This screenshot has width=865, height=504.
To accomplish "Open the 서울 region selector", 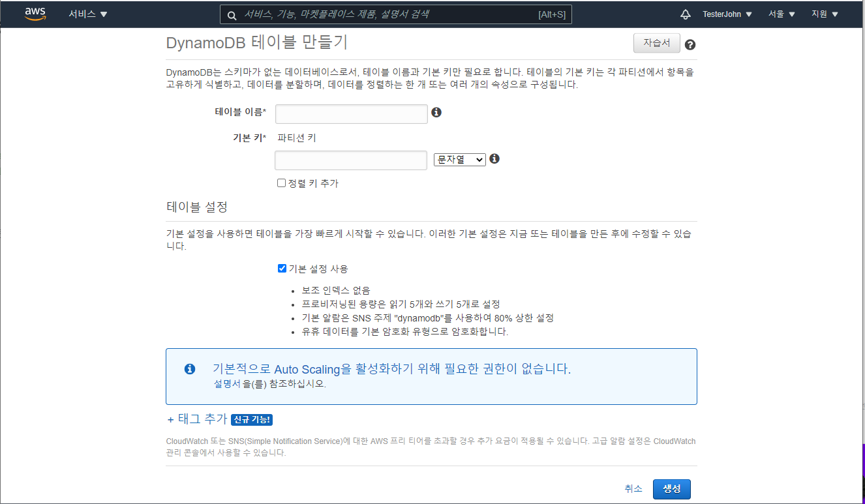I will 782,14.
